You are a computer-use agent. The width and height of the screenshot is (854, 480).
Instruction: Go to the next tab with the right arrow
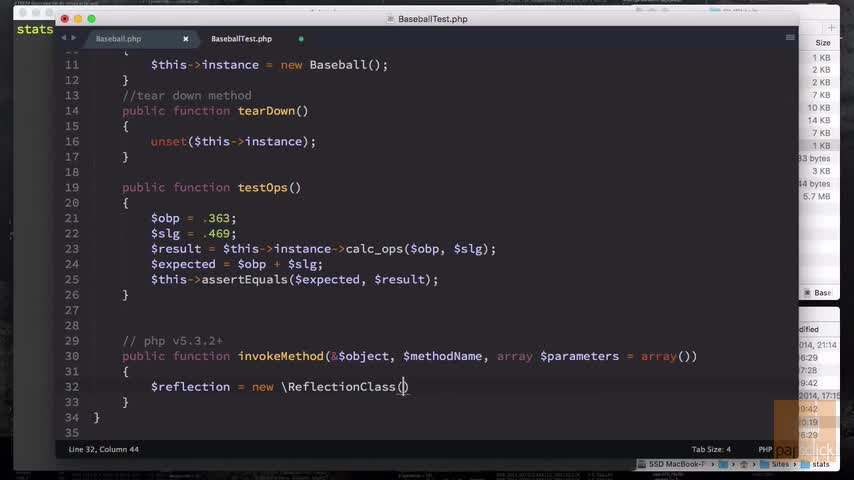[74, 38]
